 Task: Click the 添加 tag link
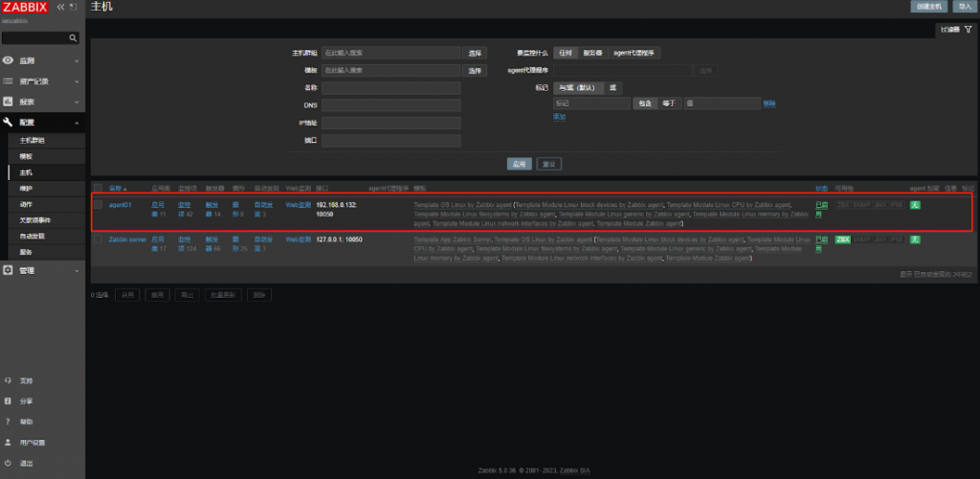[559, 117]
